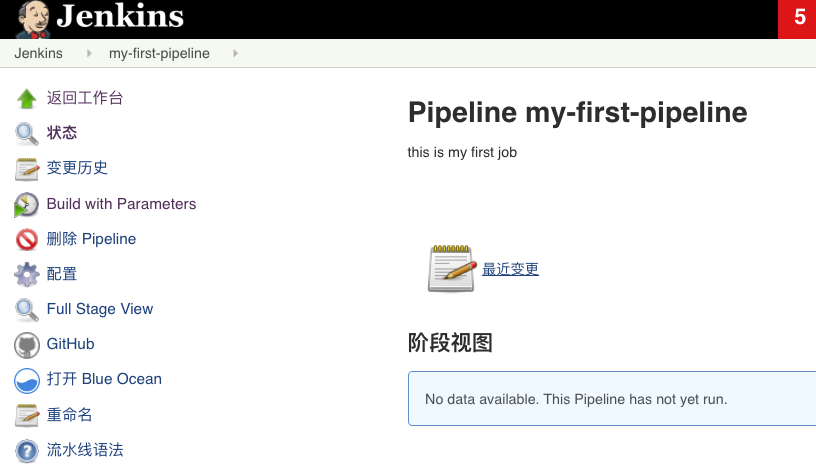This screenshot has width=816, height=476.
Task: Click the GitHub octocat icon
Action: [x=27, y=345]
